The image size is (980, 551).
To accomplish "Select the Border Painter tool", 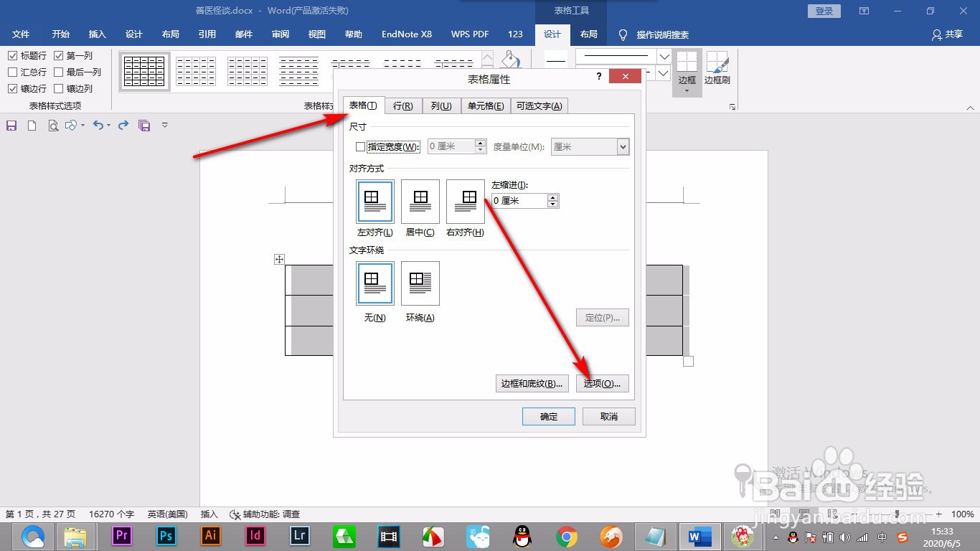I will point(717,68).
